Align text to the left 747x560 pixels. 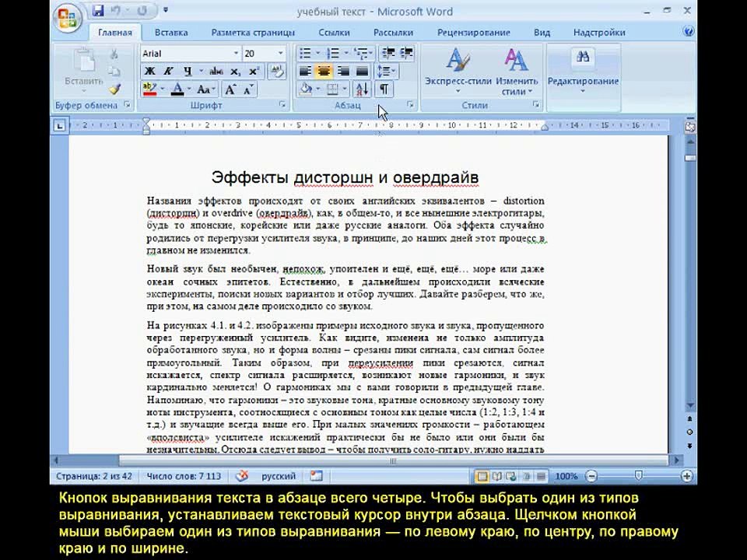tap(305, 72)
